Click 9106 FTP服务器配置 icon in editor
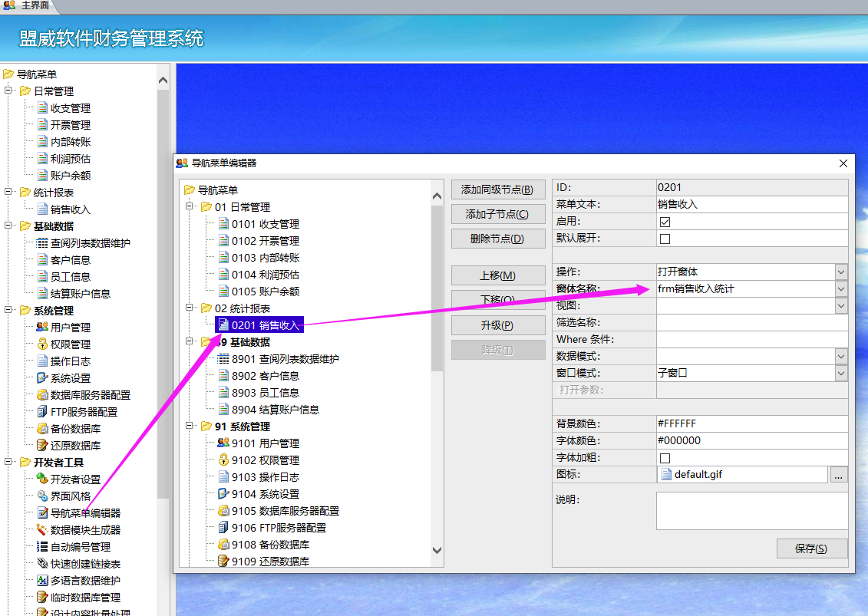 223,528
